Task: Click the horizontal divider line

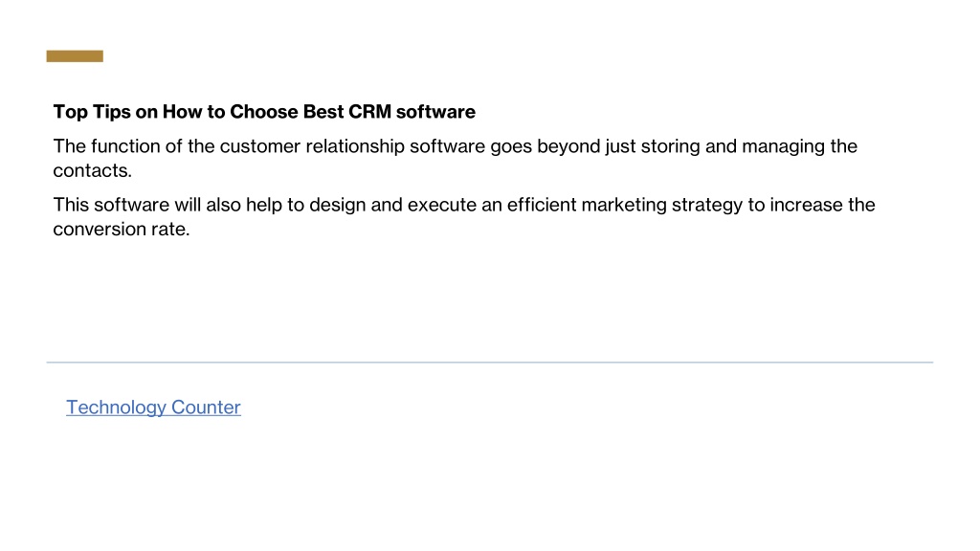Action: tap(489, 362)
